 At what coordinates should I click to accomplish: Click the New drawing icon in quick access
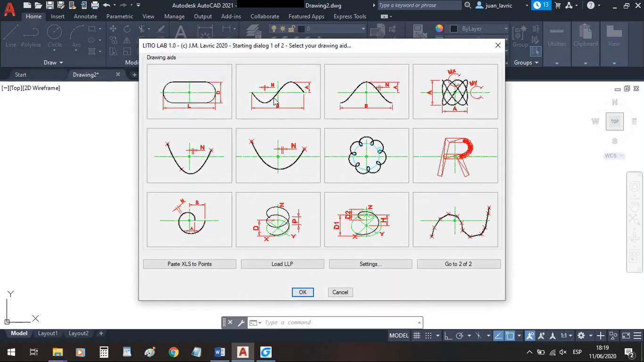tap(27, 5)
